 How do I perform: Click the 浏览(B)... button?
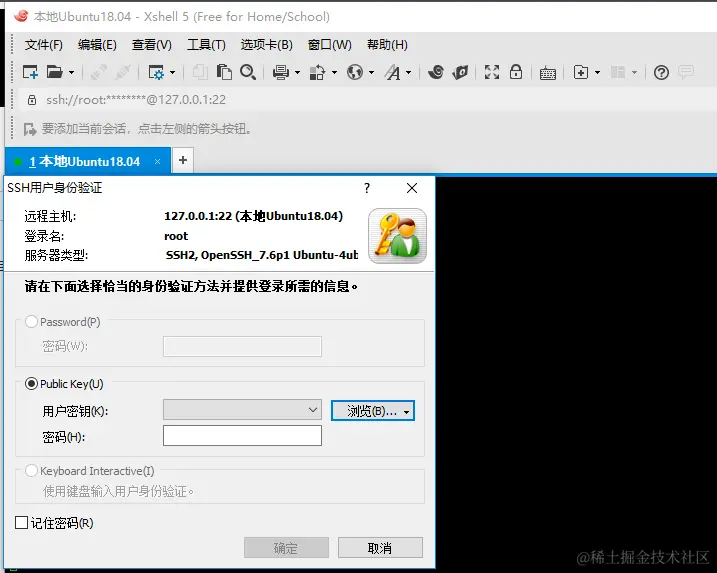point(373,411)
